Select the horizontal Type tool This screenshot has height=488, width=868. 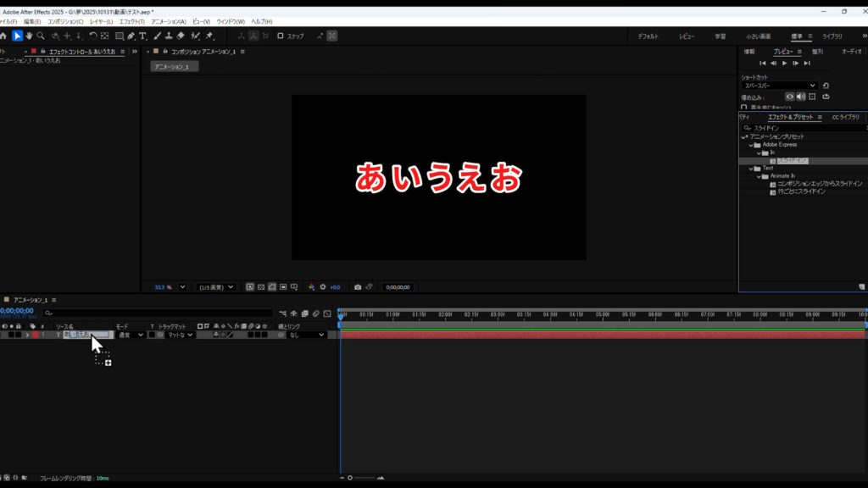coord(142,36)
